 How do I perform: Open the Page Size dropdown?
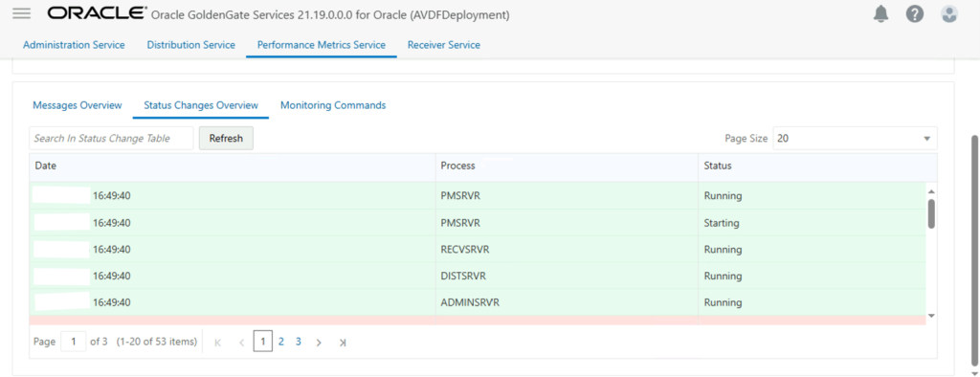tap(855, 138)
